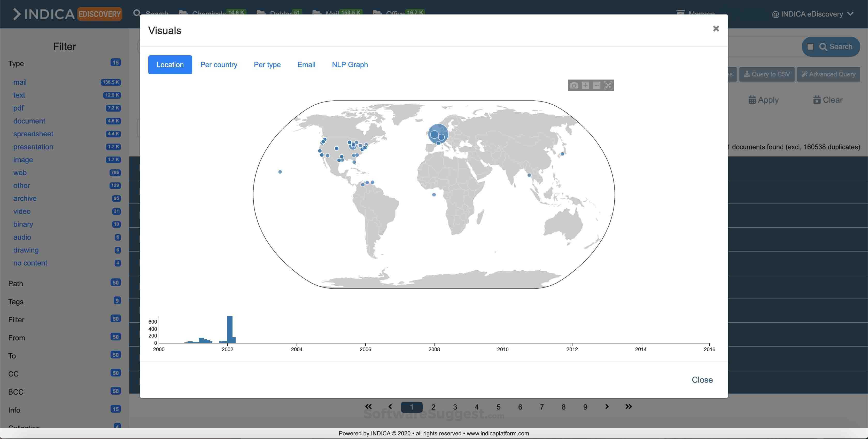
Task: Reset map view with the autoscale icon
Action: click(x=608, y=85)
